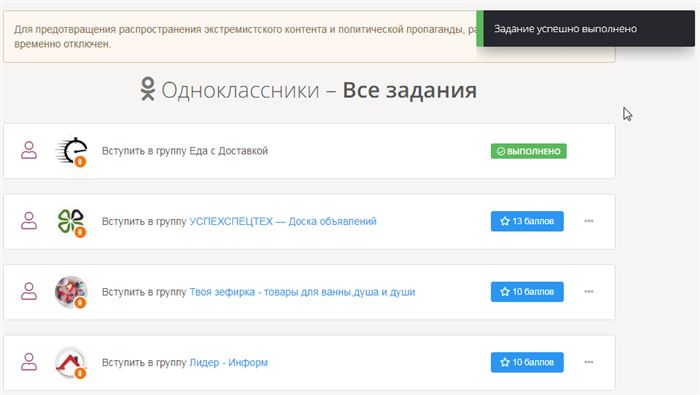Dismiss Задание успешно выполнено notification
The width and height of the screenshot is (700, 395).
[x=586, y=29]
